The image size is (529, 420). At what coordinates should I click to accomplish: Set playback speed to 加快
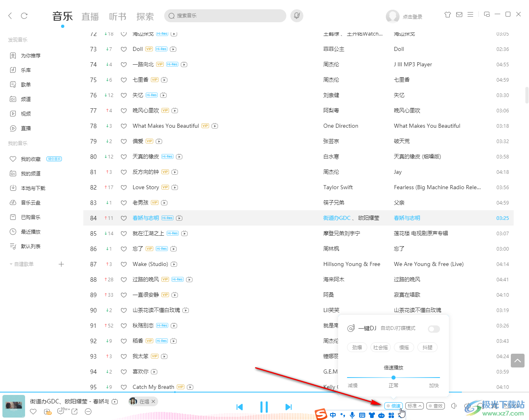pos(434,386)
